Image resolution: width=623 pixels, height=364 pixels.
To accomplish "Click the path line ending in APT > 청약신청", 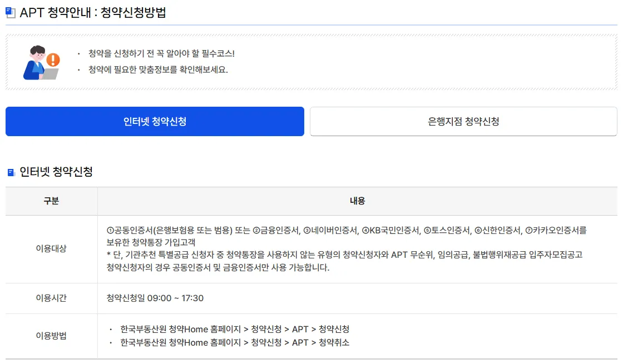I will [x=235, y=329].
